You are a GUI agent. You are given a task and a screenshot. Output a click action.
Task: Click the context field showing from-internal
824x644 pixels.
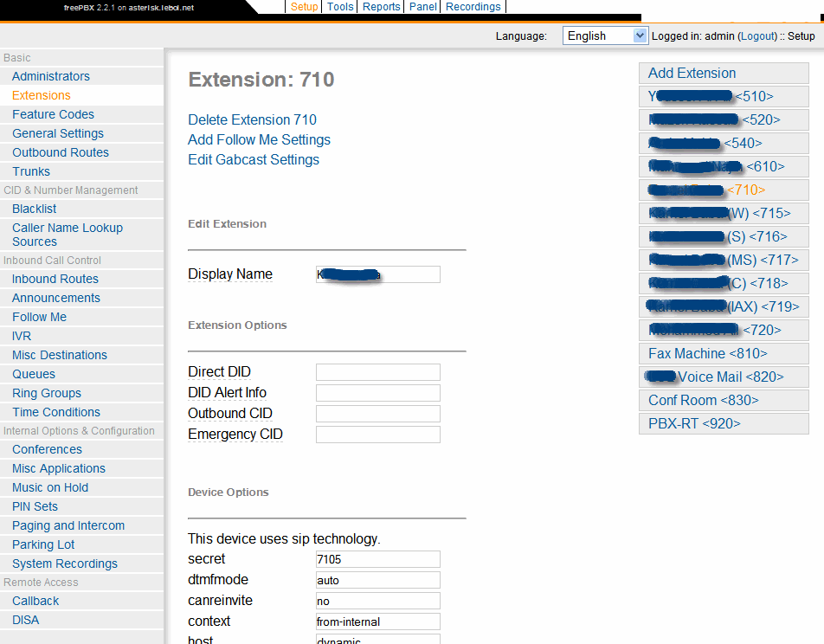click(378, 621)
